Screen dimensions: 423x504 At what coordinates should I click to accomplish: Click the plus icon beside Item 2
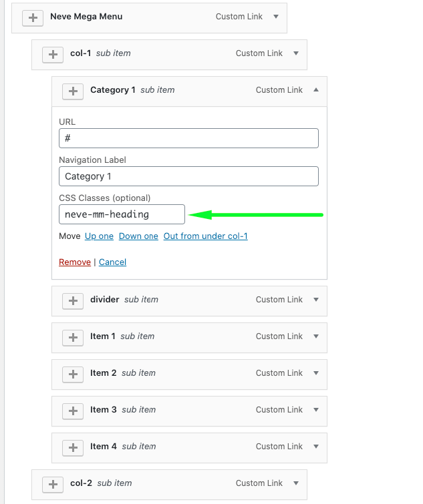[x=72, y=374]
